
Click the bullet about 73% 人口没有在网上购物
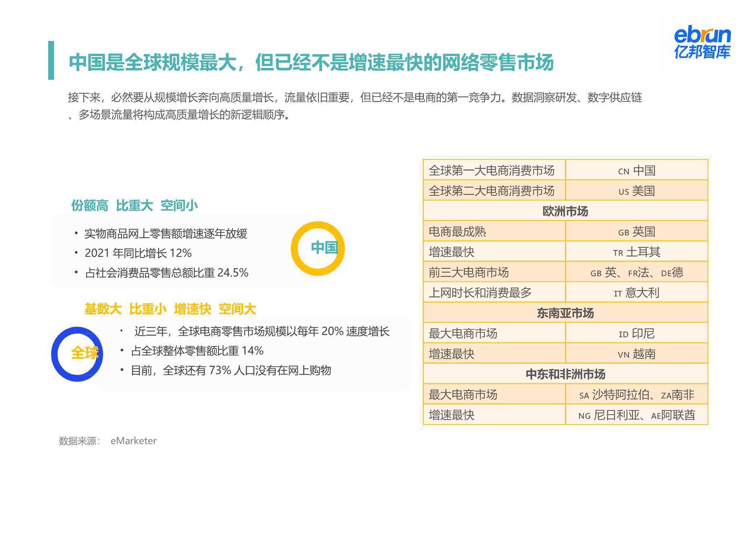pos(231,370)
